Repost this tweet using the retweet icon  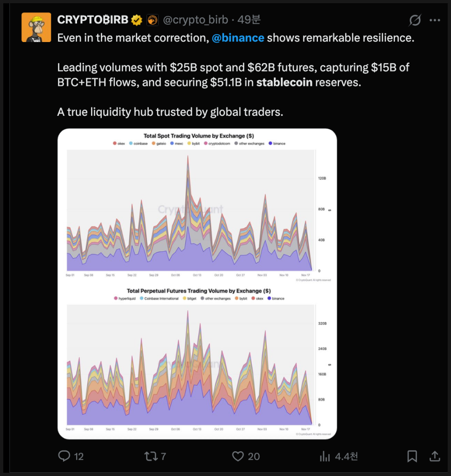point(151,456)
